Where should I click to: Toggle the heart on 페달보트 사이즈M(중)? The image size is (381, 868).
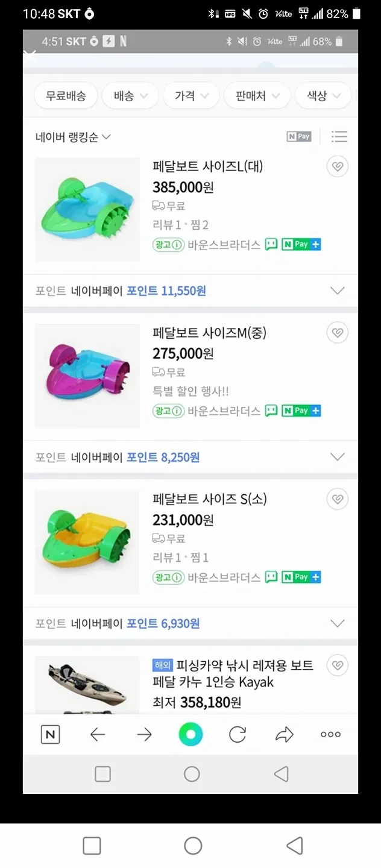(x=337, y=332)
